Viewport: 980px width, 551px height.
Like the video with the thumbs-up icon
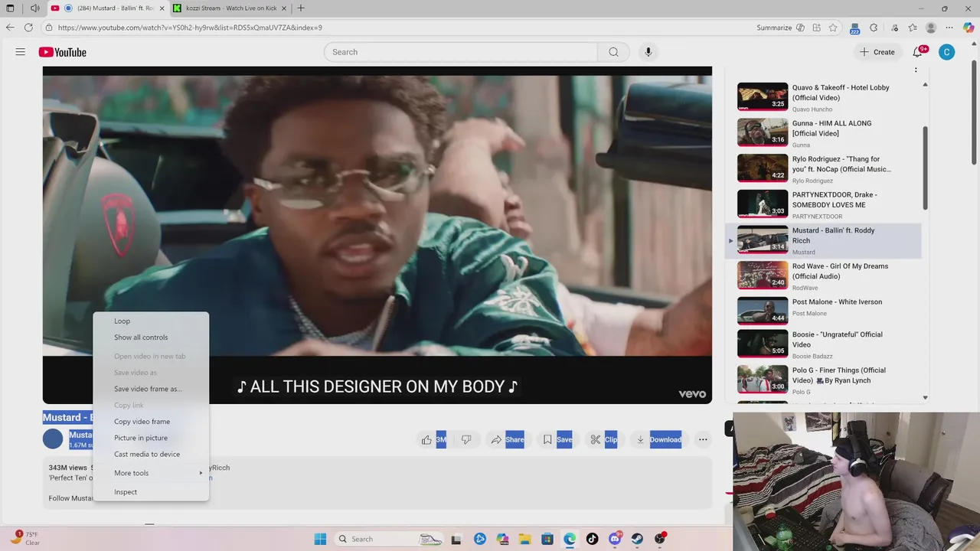coord(426,439)
